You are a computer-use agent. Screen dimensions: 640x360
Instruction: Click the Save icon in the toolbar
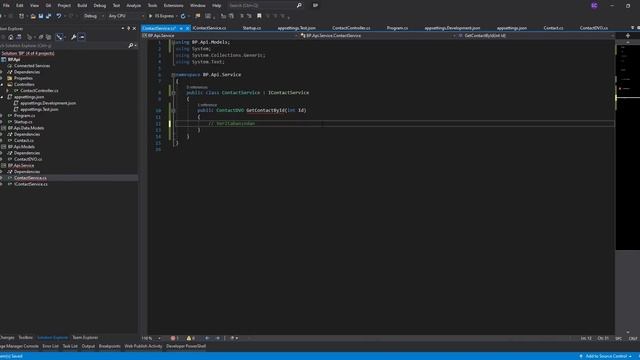pyautogui.click(x=41, y=16)
